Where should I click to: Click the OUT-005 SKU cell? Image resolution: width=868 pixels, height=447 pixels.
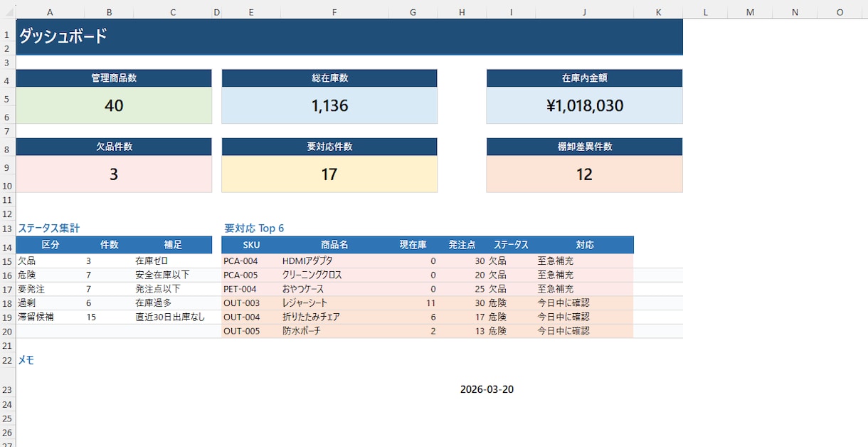[x=251, y=331]
